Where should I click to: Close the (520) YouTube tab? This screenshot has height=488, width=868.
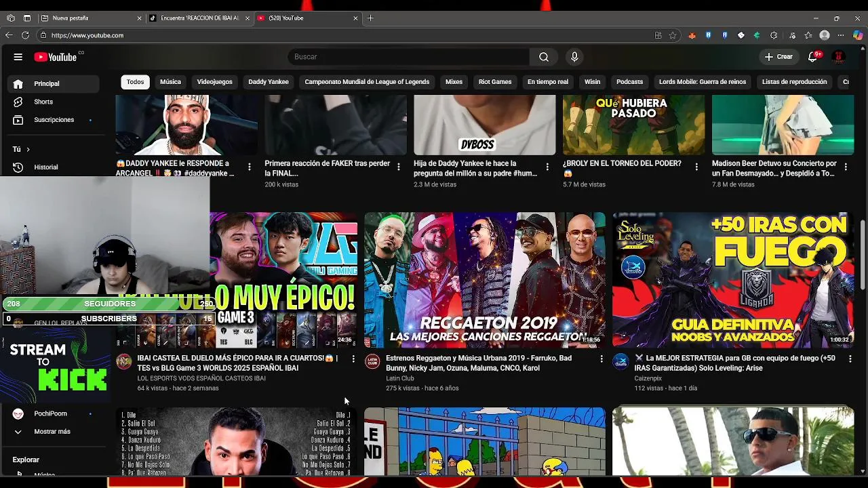tap(355, 18)
